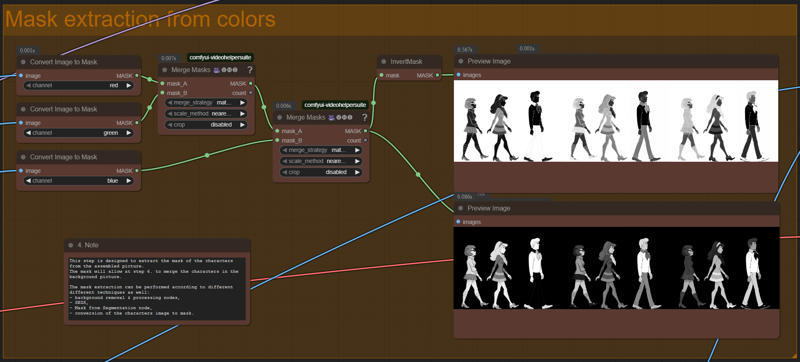The width and height of the screenshot is (800, 362).
Task: Click the 4. Note node title
Action: (x=89, y=245)
